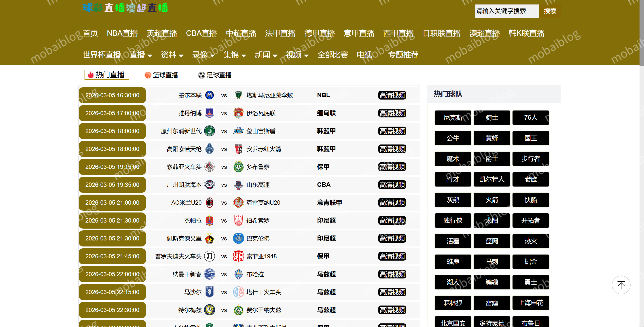Click the Melbourne United team logo
644x327 pixels.
tap(210, 95)
